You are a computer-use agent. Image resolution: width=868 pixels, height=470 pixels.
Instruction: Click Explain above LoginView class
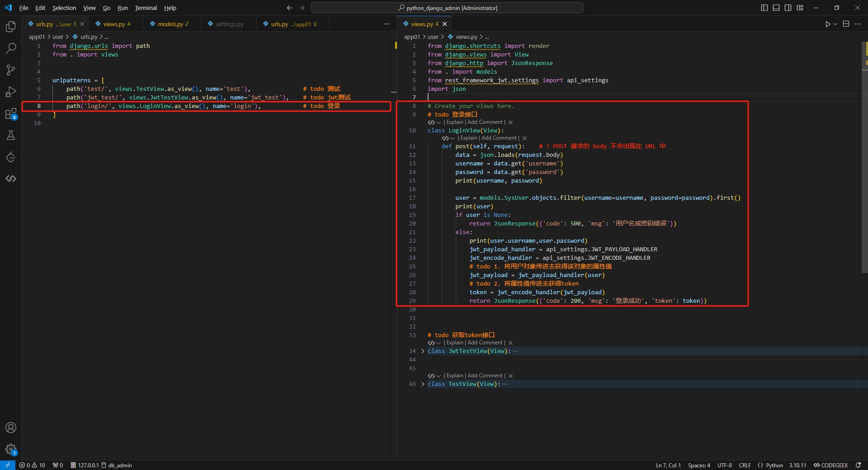pyautogui.click(x=454, y=122)
